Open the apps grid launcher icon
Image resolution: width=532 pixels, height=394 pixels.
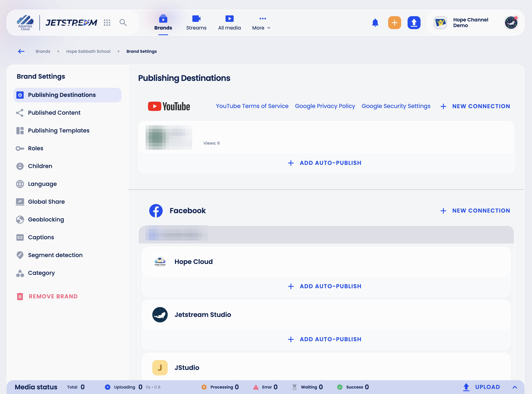[x=107, y=23]
